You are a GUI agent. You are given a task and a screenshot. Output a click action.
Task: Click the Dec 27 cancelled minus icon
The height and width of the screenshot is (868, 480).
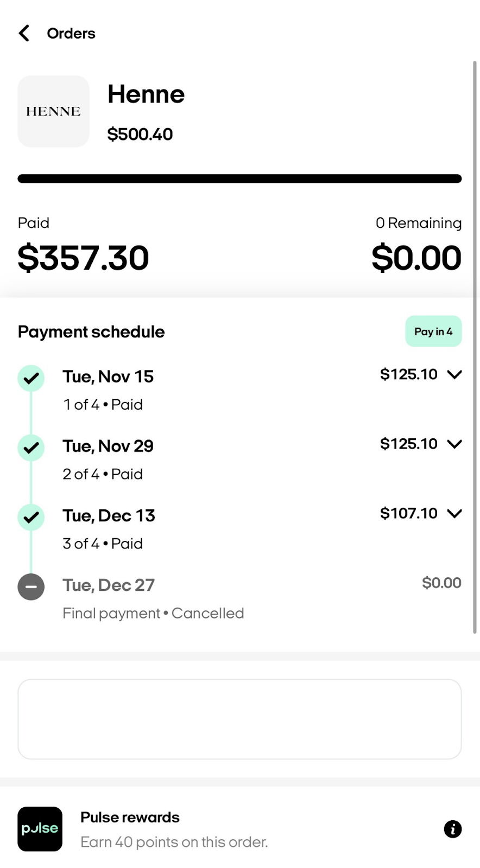[x=31, y=586]
